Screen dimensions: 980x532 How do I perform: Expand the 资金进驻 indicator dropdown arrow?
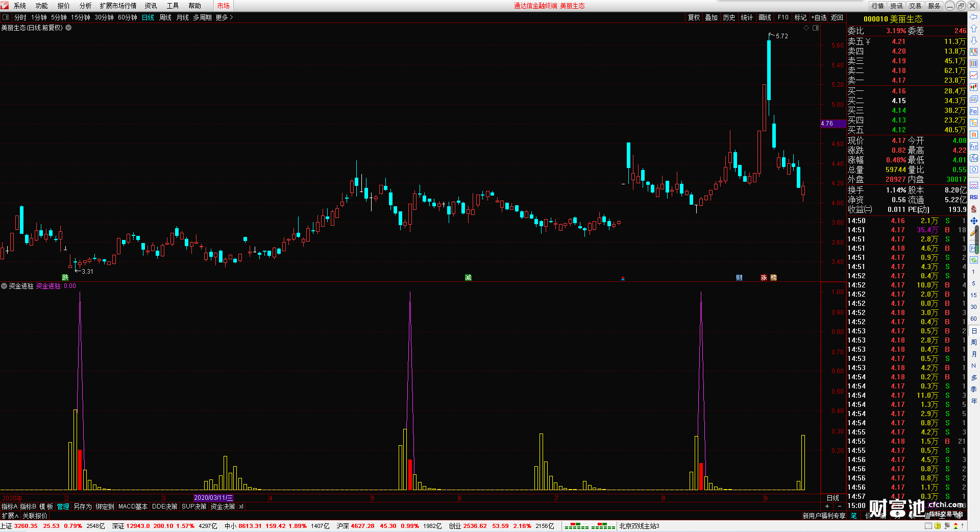tap(4, 286)
